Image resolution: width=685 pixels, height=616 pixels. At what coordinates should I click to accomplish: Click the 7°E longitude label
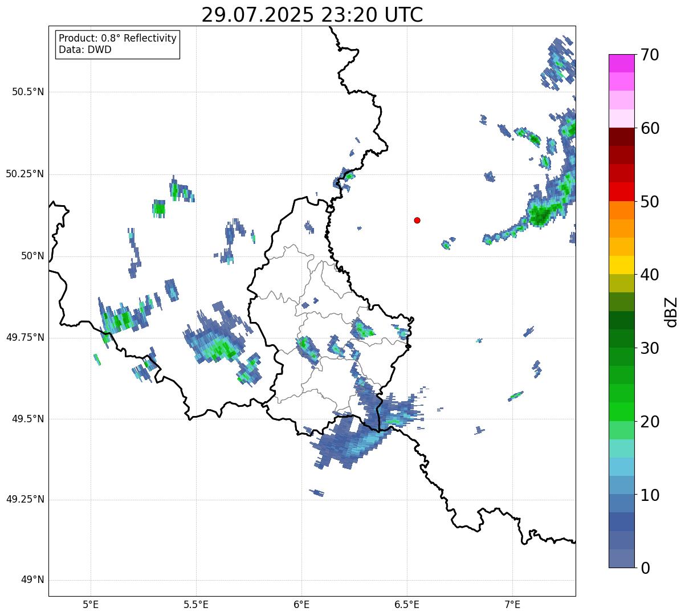click(512, 604)
